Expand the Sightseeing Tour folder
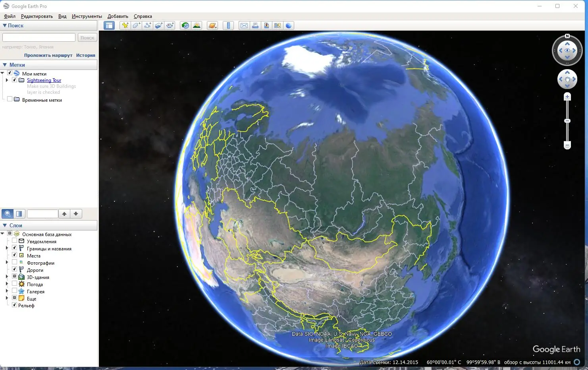Screen dimensions: 588x370 click(x=7, y=80)
